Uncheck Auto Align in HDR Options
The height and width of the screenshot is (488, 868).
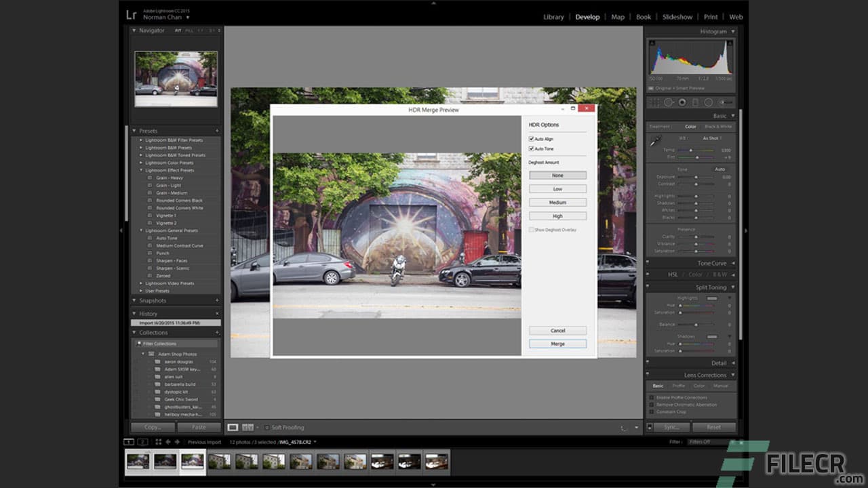(532, 138)
